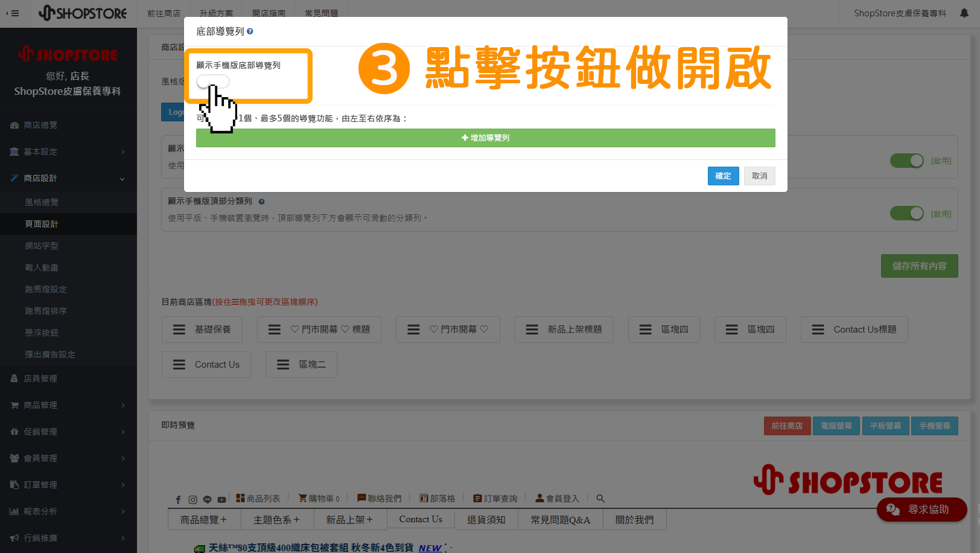This screenshot has height=553, width=980.
Task: Confirm dialog with 確定 button
Action: (723, 176)
